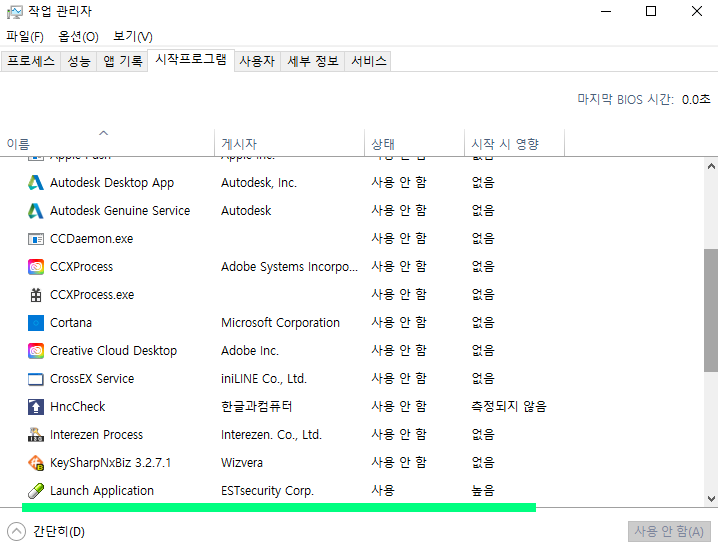Image resolution: width=718 pixels, height=554 pixels.
Task: Open the 보기(V) menu
Action: [x=133, y=36]
